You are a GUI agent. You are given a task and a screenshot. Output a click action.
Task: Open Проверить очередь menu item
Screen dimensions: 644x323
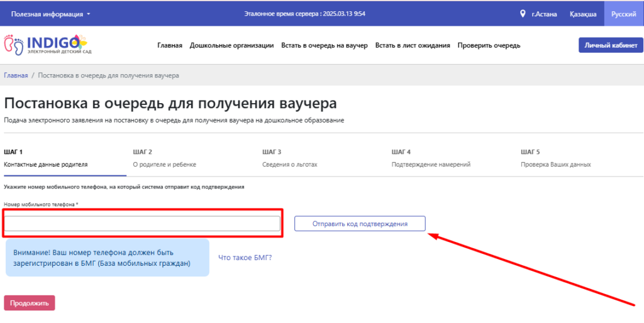pos(489,45)
